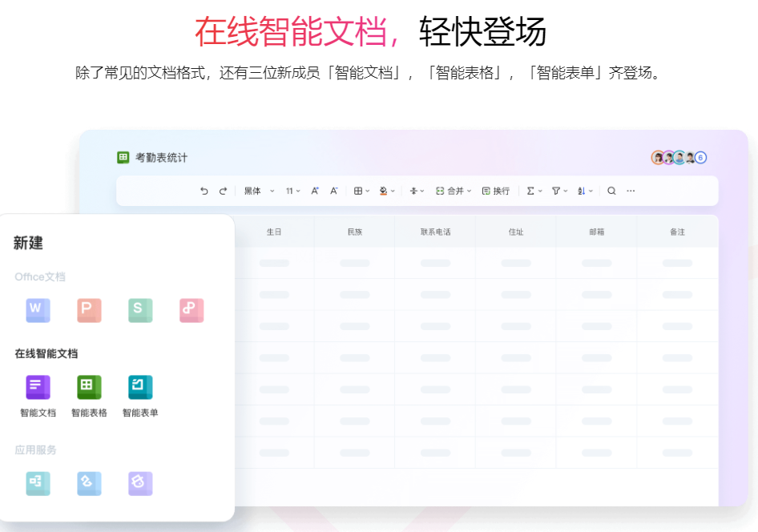Click the green sheet icon beside 考勤表统计

click(123, 158)
